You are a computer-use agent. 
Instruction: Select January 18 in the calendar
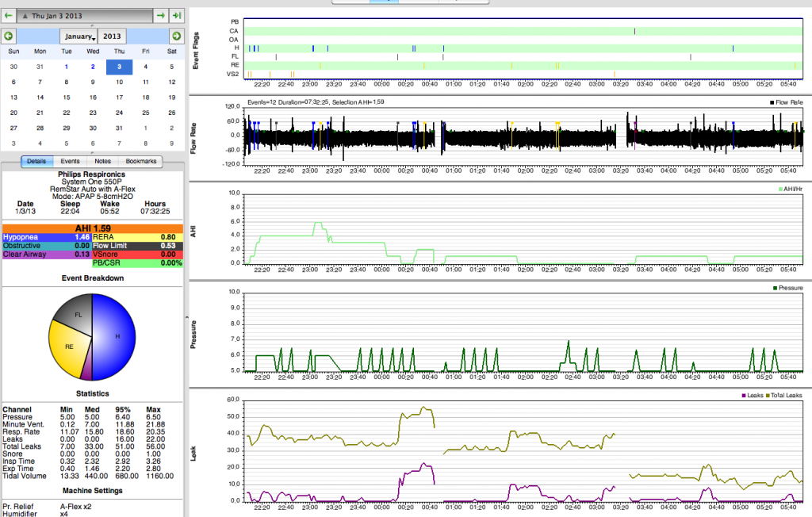[146, 98]
